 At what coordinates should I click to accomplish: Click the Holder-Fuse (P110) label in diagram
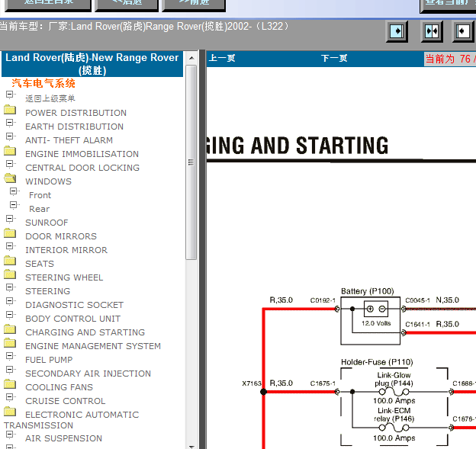(377, 362)
